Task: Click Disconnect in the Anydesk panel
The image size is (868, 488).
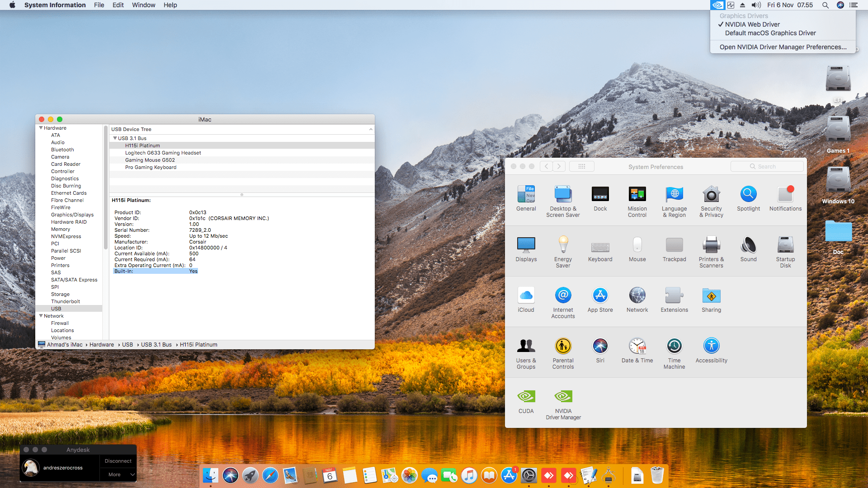Action: [x=118, y=461]
